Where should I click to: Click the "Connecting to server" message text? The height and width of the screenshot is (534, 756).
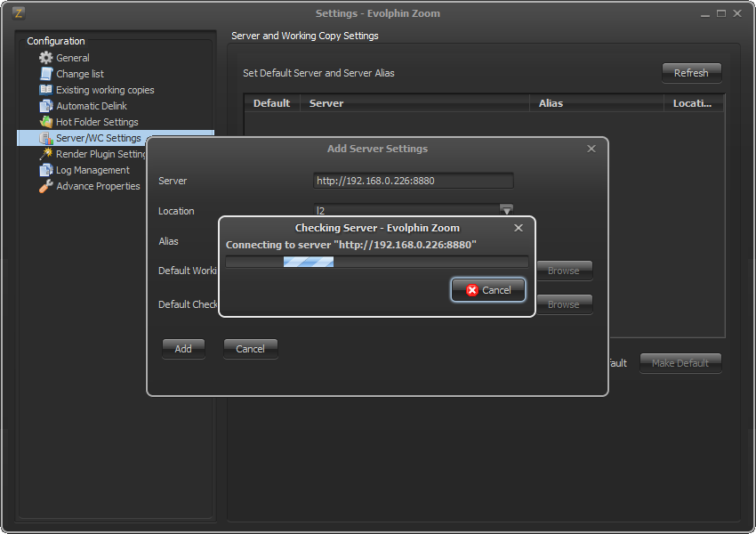click(x=351, y=245)
